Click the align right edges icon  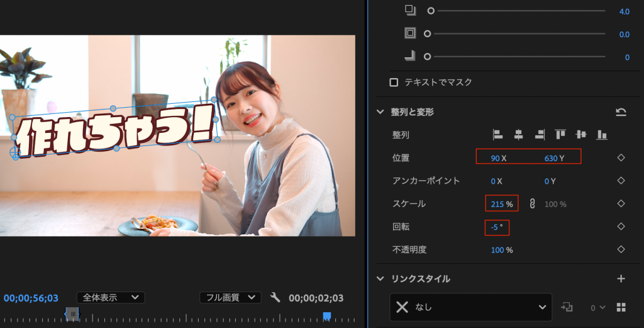pyautogui.click(x=539, y=134)
